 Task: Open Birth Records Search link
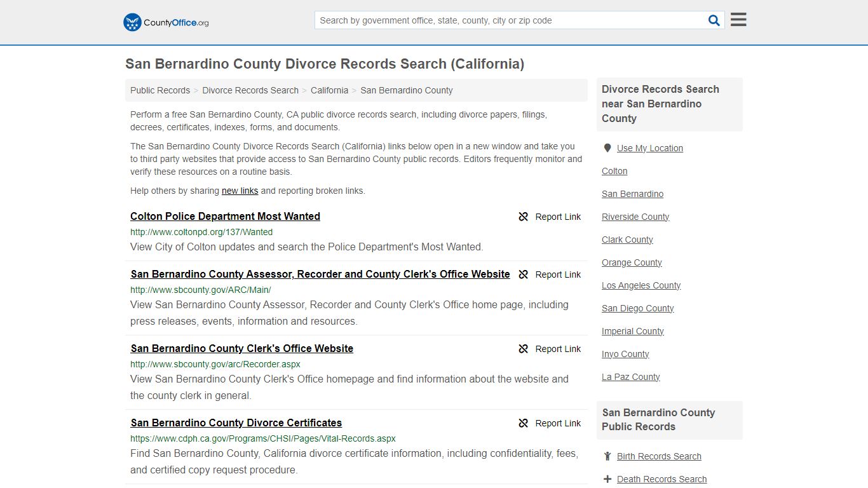(x=659, y=456)
